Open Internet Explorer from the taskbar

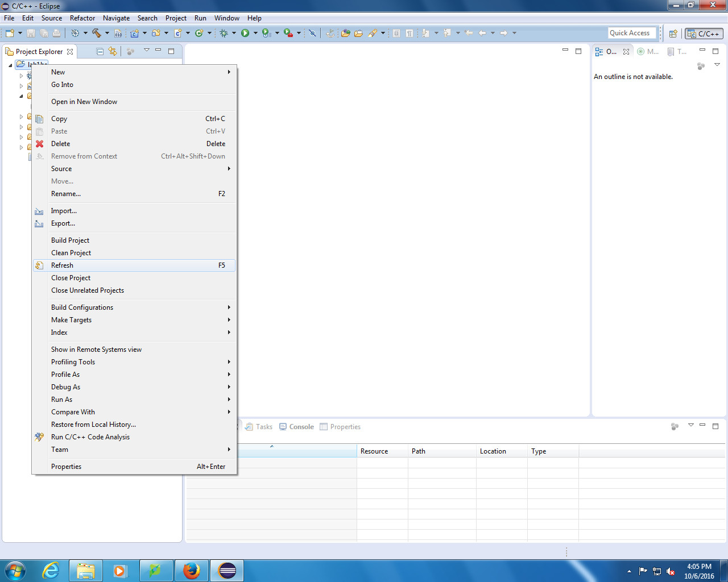pyautogui.click(x=51, y=570)
